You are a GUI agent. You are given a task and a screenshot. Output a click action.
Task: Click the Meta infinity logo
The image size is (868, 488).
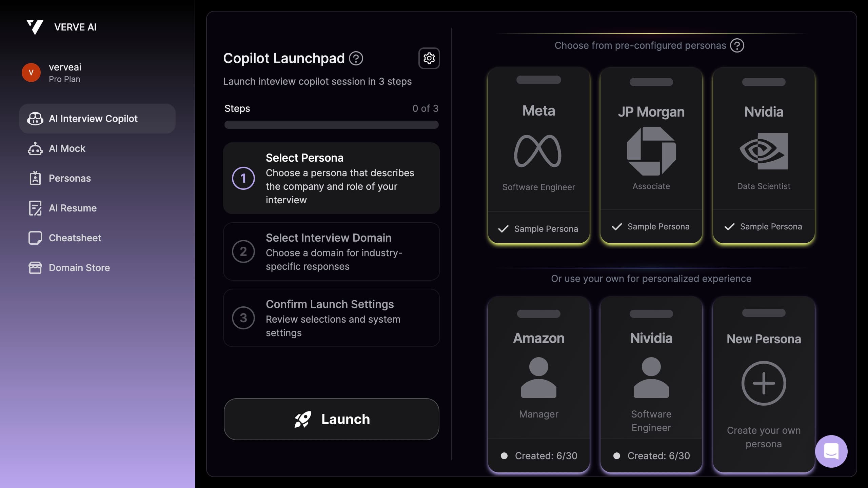pos(538,151)
